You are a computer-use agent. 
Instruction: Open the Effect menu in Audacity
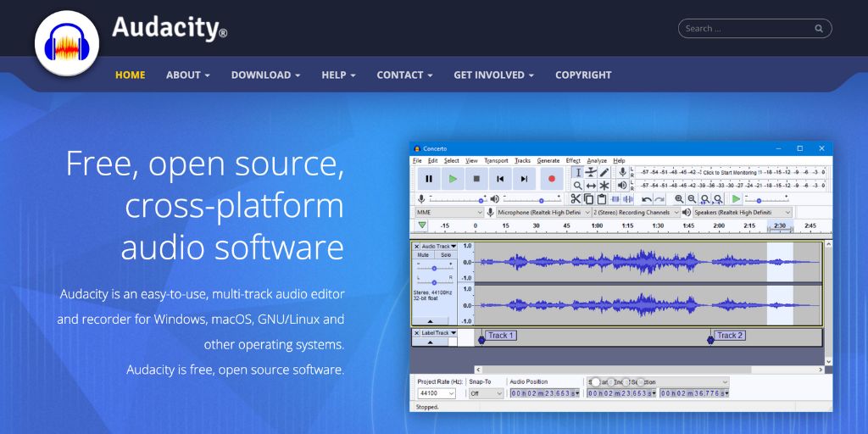pos(573,160)
